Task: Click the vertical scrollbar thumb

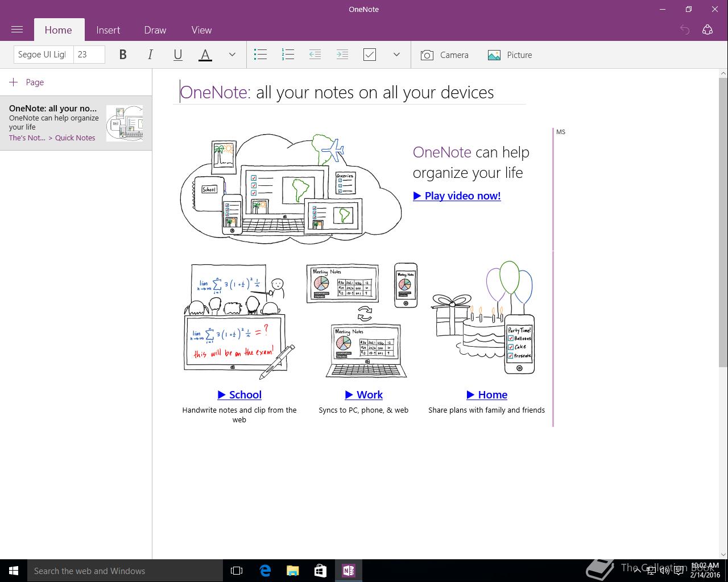Action: 723,222
